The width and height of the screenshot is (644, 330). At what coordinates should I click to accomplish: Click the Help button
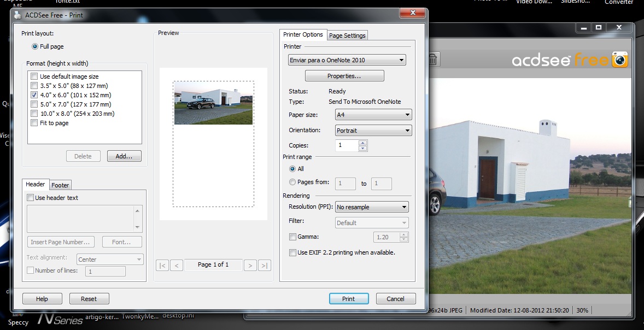(42, 299)
